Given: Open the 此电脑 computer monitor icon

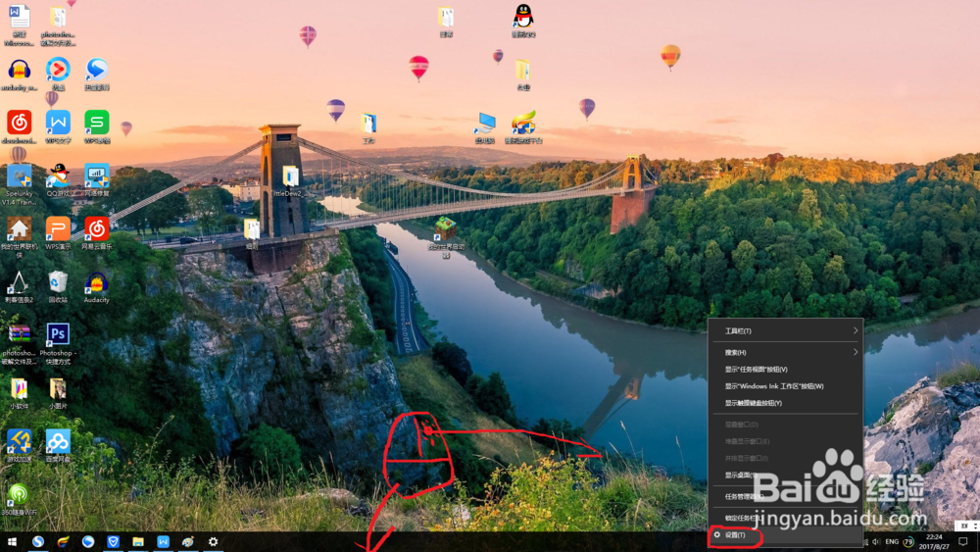Looking at the screenshot, I should click(x=484, y=128).
